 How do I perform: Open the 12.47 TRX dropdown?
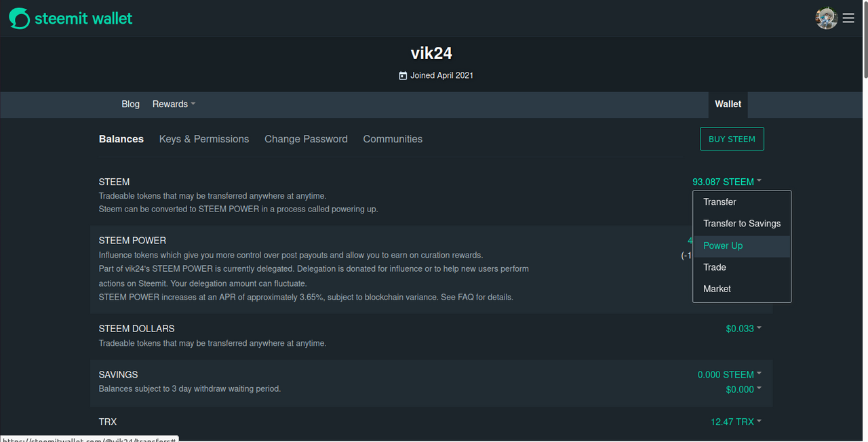click(x=736, y=422)
